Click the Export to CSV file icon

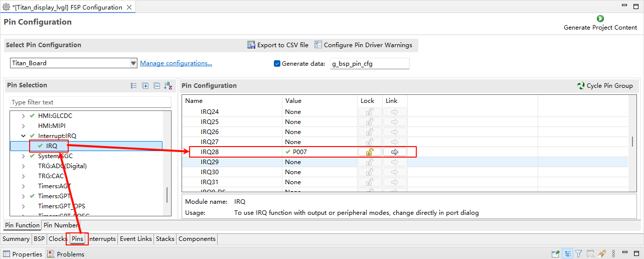click(251, 45)
